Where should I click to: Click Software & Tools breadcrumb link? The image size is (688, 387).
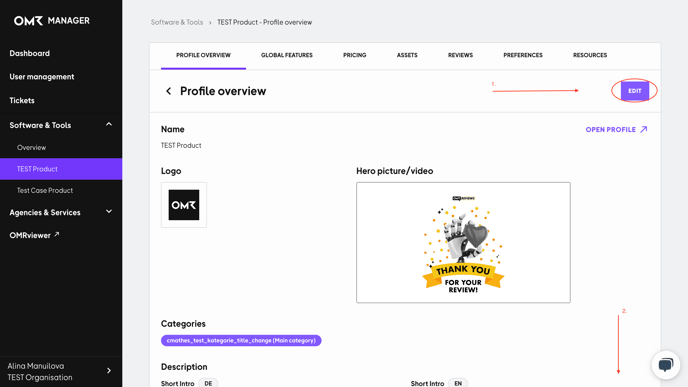click(x=177, y=22)
